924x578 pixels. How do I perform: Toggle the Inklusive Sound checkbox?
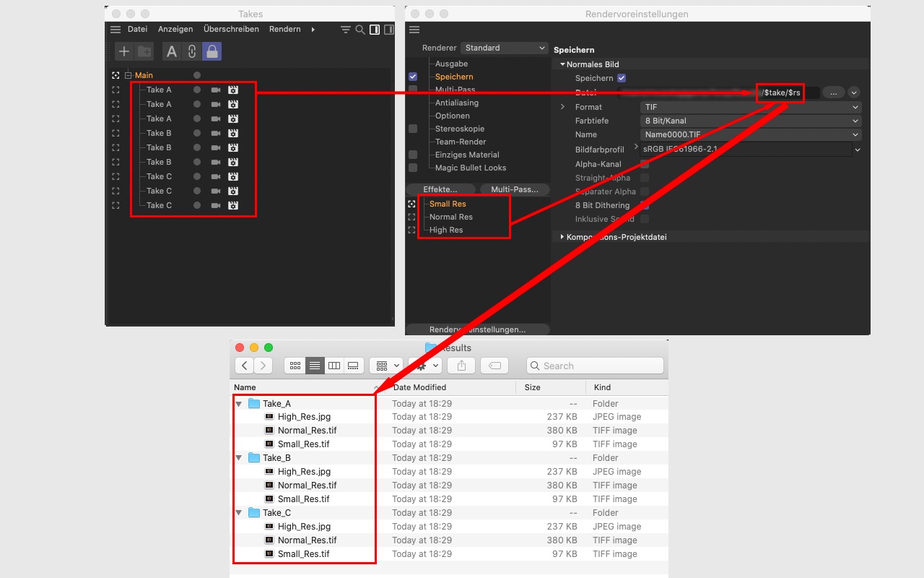point(645,219)
